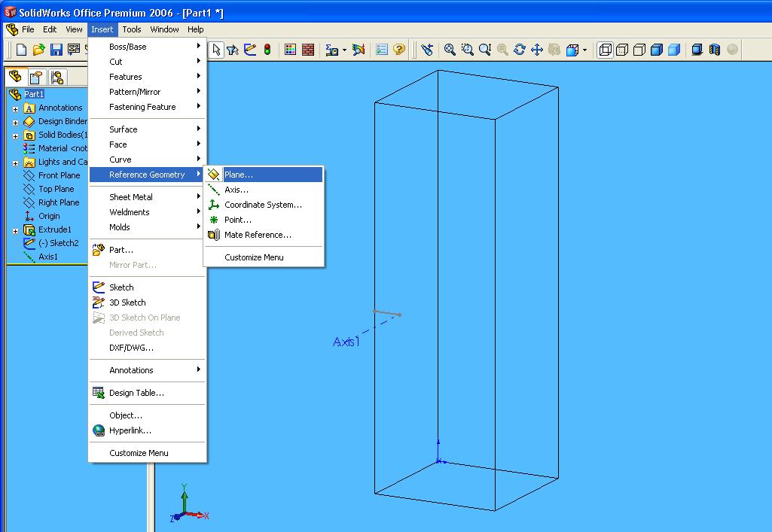
Task: Click the Edit Texture brick icon
Action: pos(308,50)
